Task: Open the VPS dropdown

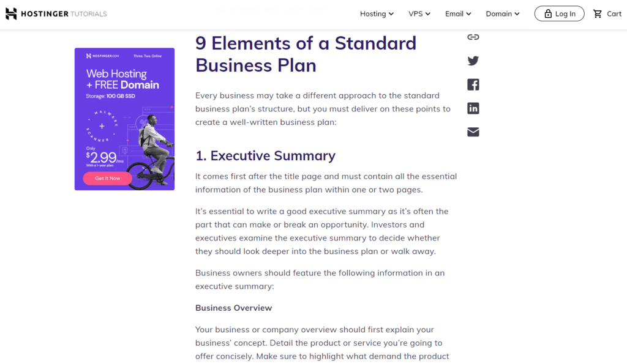Action: pyautogui.click(x=419, y=13)
